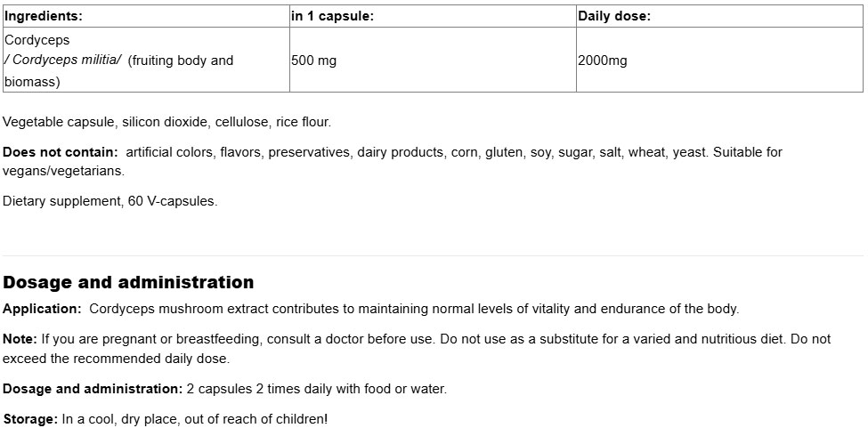Click the bold "Note:" label
868x428 pixels.
[20, 339]
